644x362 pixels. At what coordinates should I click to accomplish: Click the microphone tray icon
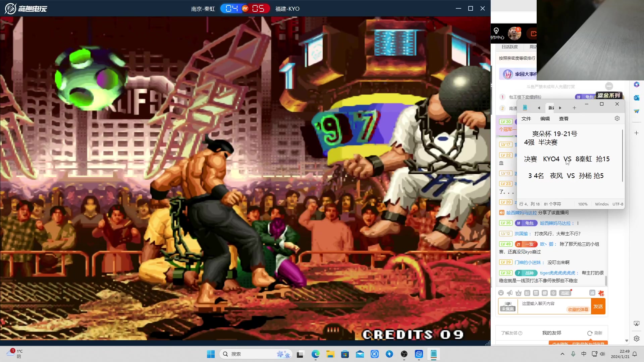[x=573, y=354]
